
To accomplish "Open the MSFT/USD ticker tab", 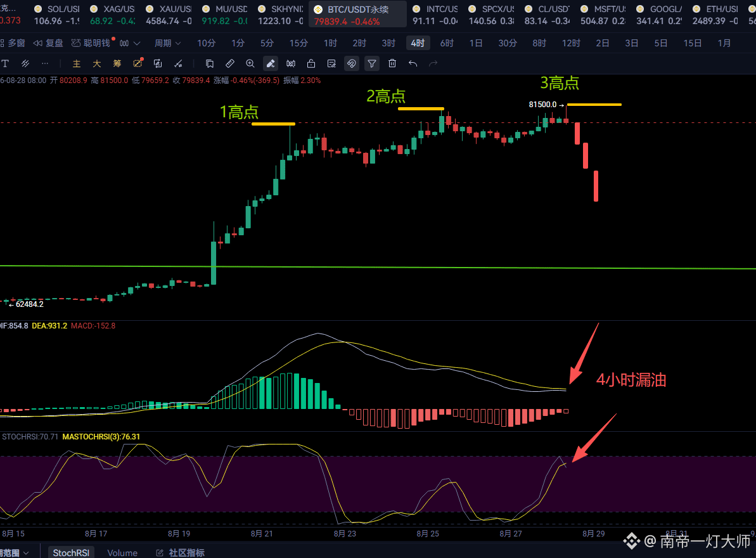I will (x=603, y=15).
